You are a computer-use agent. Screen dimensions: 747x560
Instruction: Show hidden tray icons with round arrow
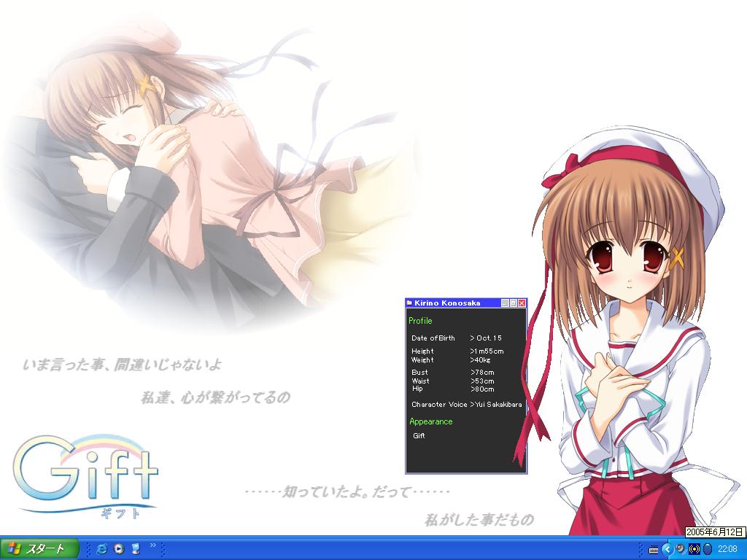click(x=667, y=550)
